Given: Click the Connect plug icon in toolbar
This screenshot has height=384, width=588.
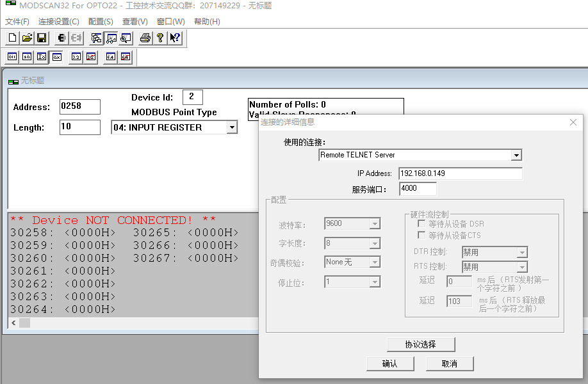Looking at the screenshot, I should [62, 38].
